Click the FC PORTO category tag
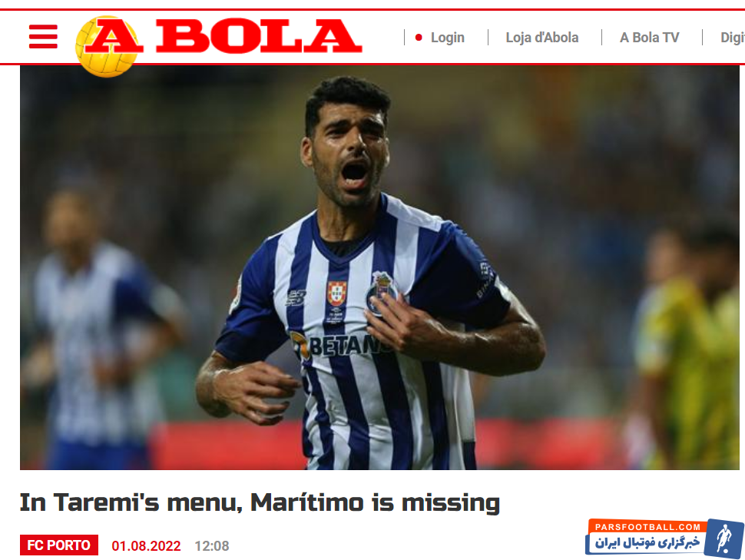745x560 pixels. (59, 545)
